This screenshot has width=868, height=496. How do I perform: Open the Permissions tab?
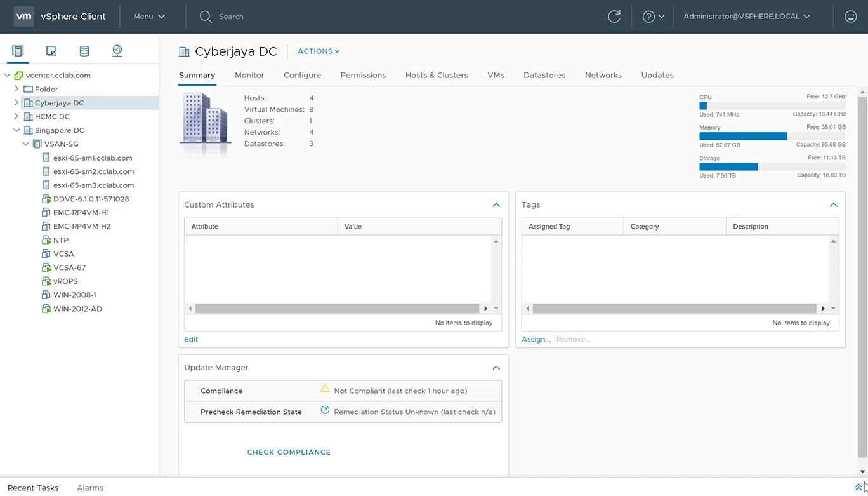click(363, 75)
